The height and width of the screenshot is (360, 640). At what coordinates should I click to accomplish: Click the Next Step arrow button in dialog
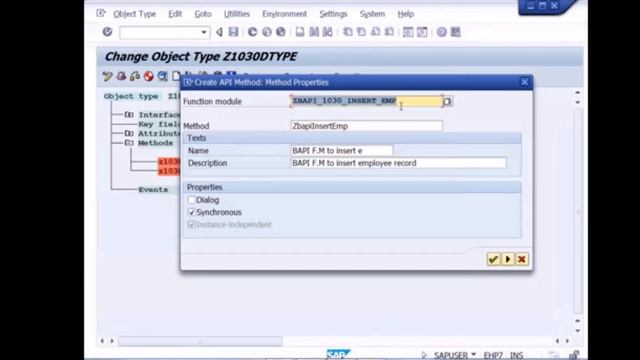tap(507, 259)
